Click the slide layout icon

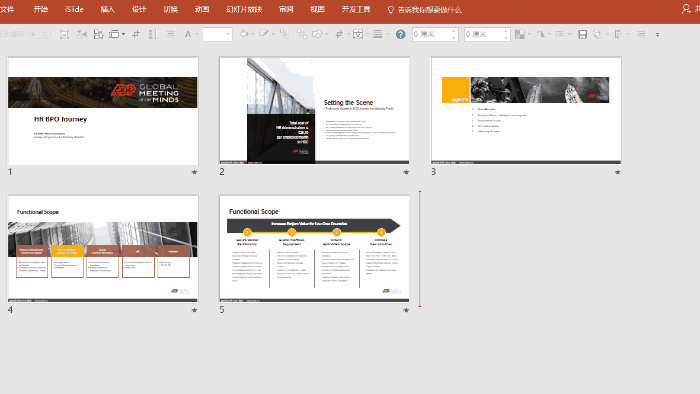click(114, 34)
